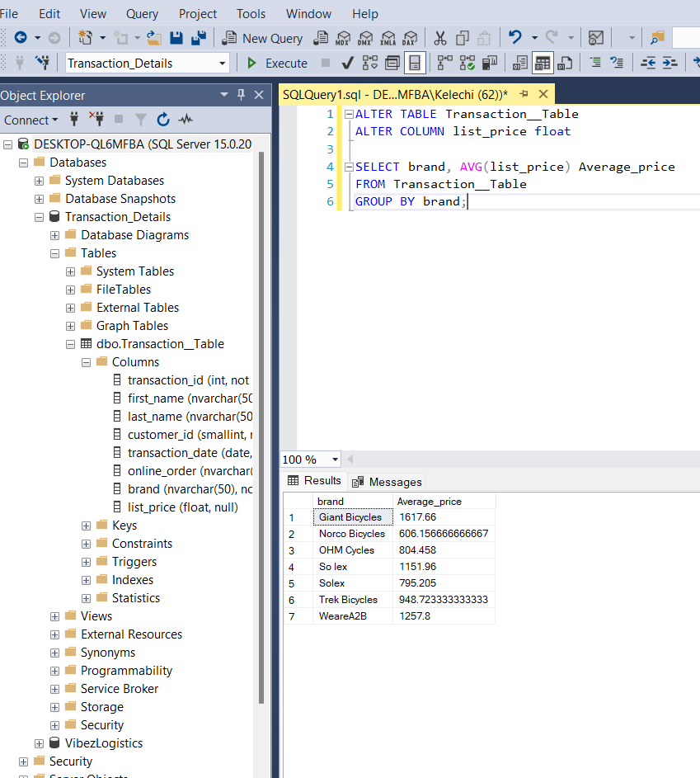This screenshot has height=778, width=700.
Task: Toggle Results to Text option
Action: click(519, 63)
